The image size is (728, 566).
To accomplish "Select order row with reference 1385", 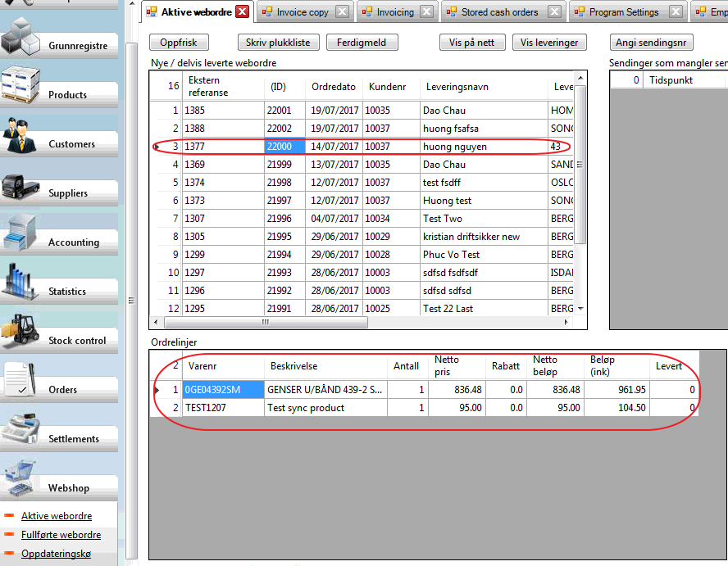I will [x=362, y=111].
